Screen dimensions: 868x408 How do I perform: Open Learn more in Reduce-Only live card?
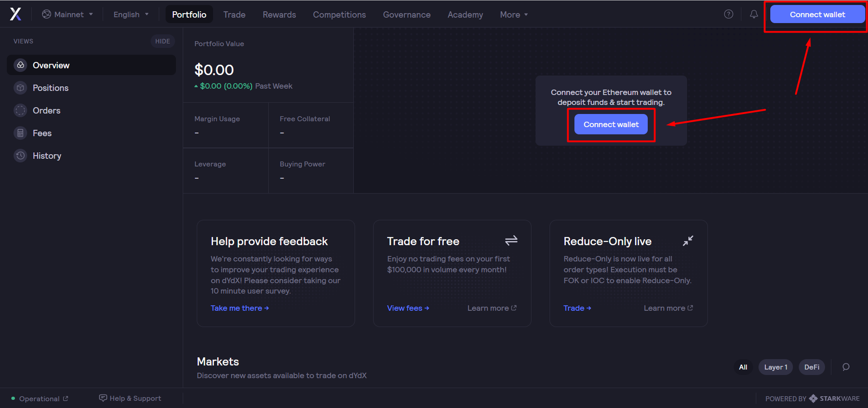668,308
